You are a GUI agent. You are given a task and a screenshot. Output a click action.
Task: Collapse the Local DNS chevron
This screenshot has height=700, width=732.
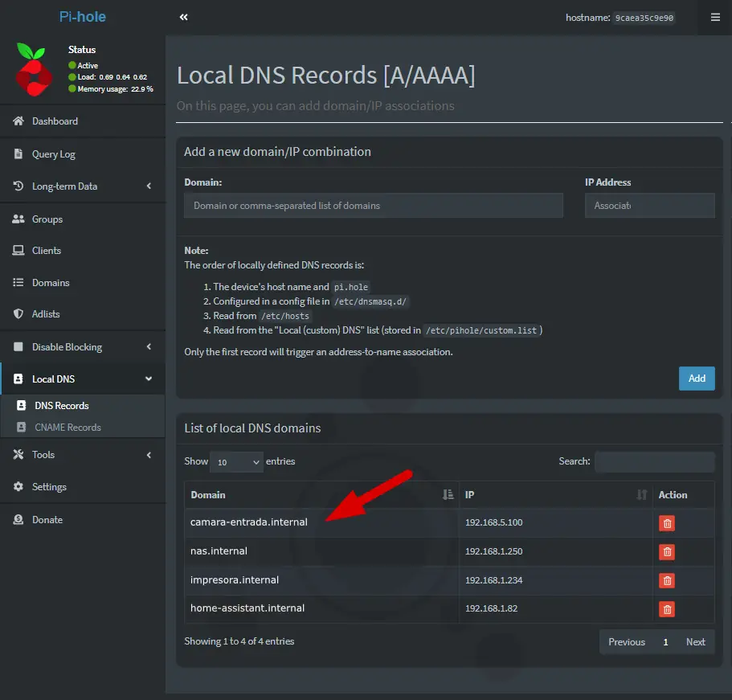pos(149,379)
